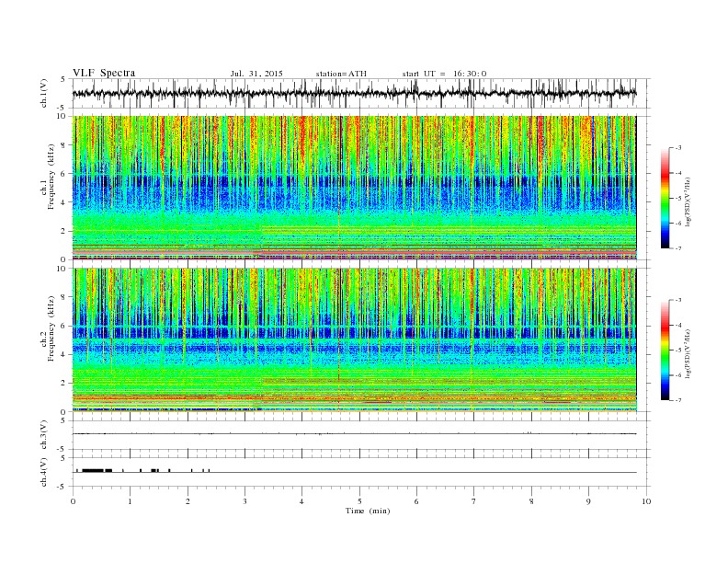Click the "-7" label on ch.1 color bar
The width and height of the screenshot is (728, 563).
click(x=678, y=248)
